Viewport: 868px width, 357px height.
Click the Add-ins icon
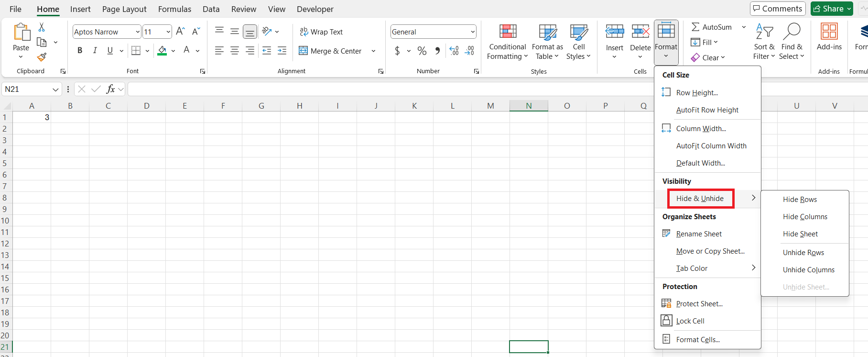point(829,32)
